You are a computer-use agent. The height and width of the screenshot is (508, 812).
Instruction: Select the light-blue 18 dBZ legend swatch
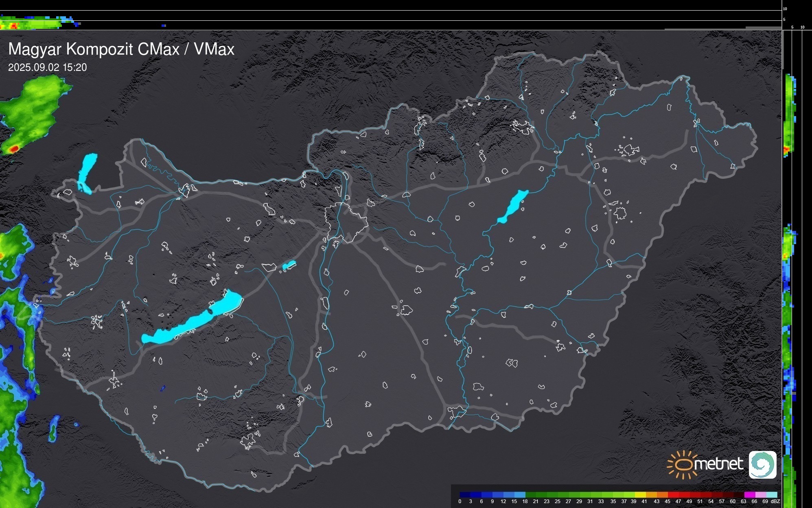[520, 495]
